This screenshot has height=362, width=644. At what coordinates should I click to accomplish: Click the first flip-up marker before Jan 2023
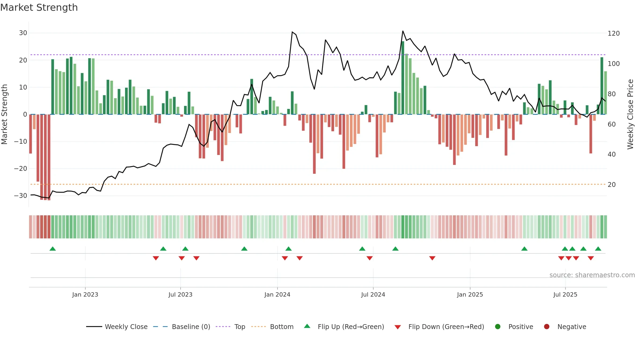(53, 249)
